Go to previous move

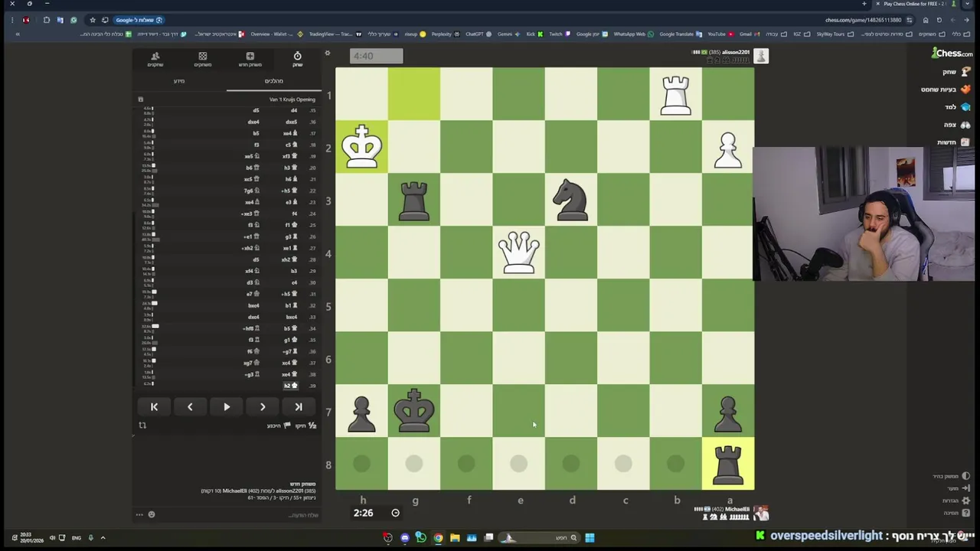[190, 407]
